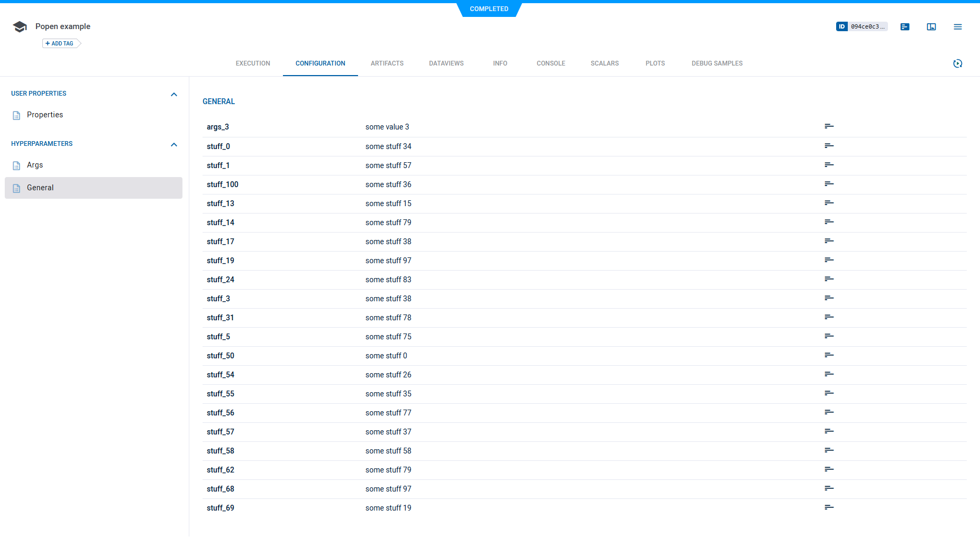Click the stuff_50 parameter row
Screen dimensions: 980x537
tap(221, 356)
